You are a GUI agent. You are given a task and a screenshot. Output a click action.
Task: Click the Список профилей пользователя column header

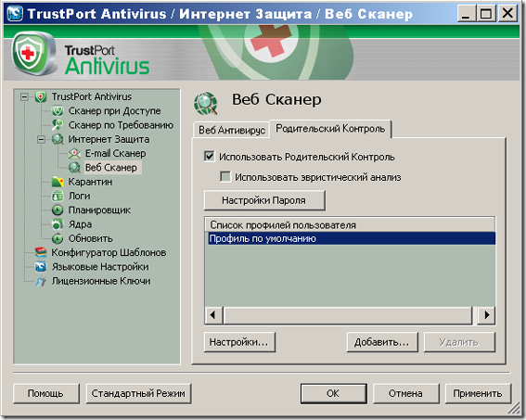pyautogui.click(x=351, y=224)
